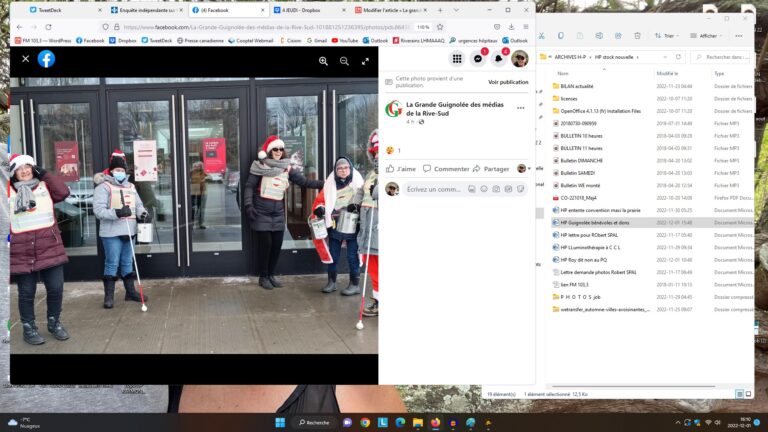
Task: Open the post's three-dot options menu
Action: click(x=520, y=108)
